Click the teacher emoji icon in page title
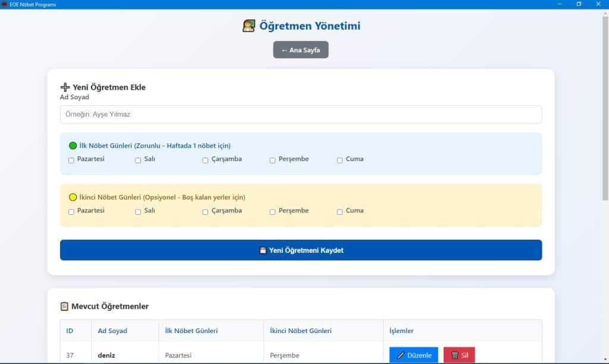The width and height of the screenshot is (609, 364). pyautogui.click(x=249, y=26)
